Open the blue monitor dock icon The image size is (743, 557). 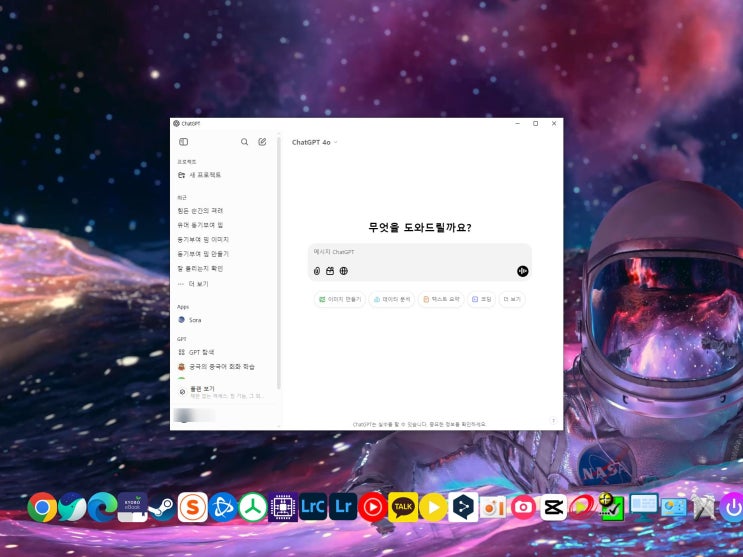(643, 507)
